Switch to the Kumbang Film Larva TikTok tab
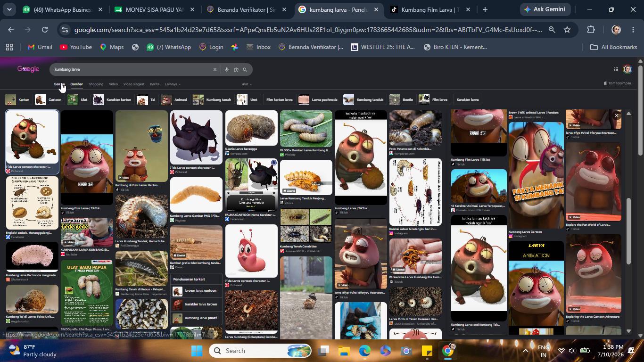The image size is (644, 362). pos(430,9)
